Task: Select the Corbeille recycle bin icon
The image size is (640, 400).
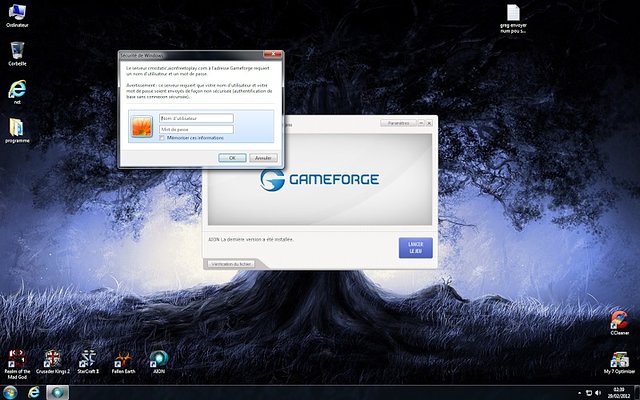Action: tap(17, 48)
